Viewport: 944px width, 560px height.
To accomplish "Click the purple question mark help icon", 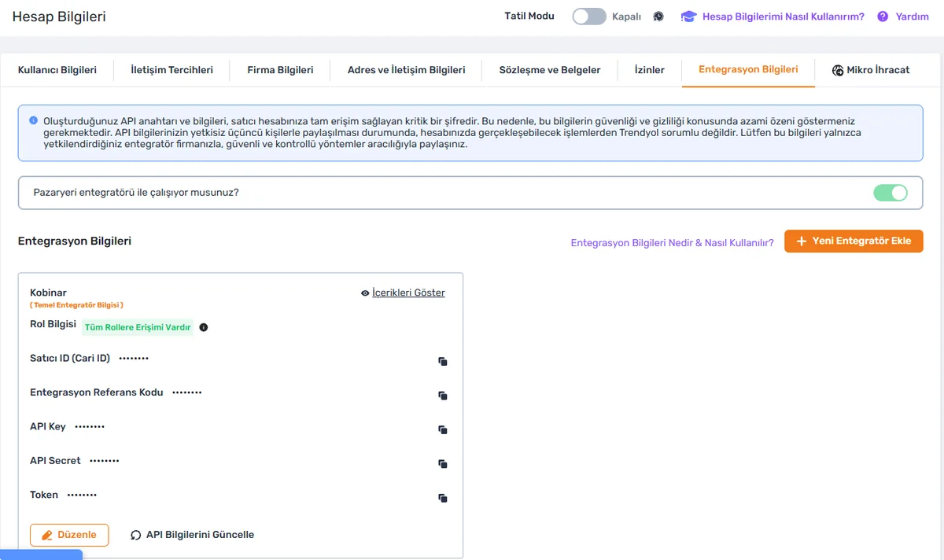I will click(x=883, y=17).
